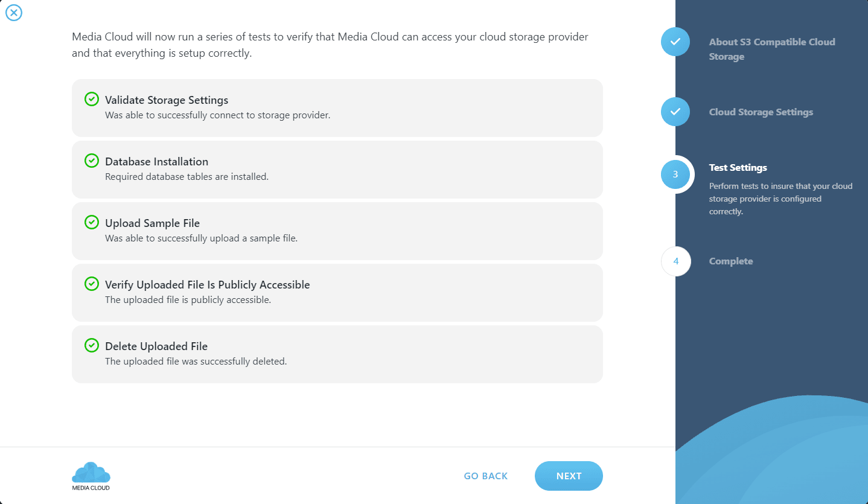
Task: Select the Validate Storage Settings result card
Action: click(337, 108)
